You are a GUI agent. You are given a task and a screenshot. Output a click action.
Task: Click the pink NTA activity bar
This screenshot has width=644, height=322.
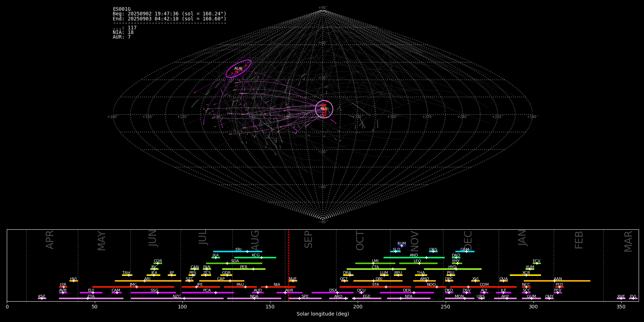pos(409,298)
